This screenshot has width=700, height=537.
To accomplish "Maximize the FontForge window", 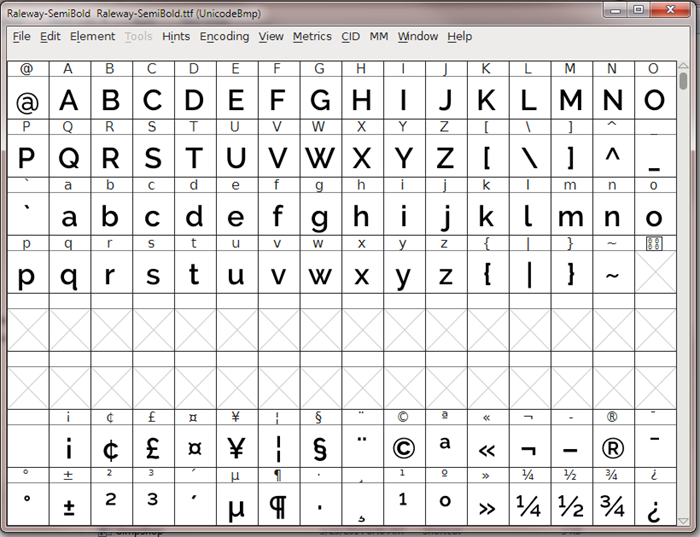I will coord(639,10).
